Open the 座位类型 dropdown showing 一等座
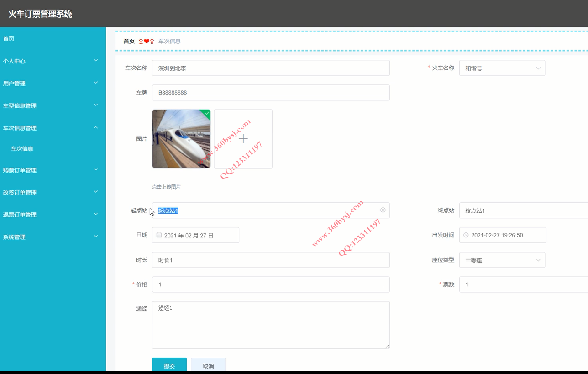This screenshot has height=374, width=588. point(502,260)
